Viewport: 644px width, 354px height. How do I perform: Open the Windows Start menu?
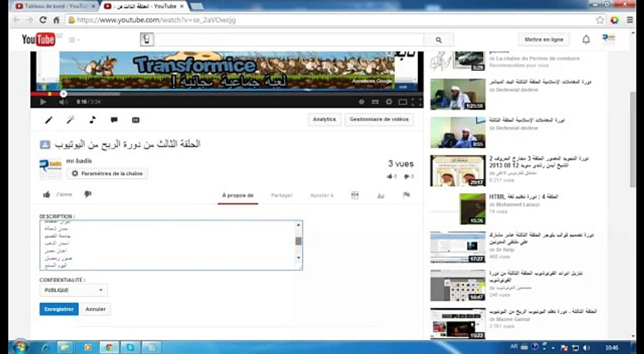20,347
